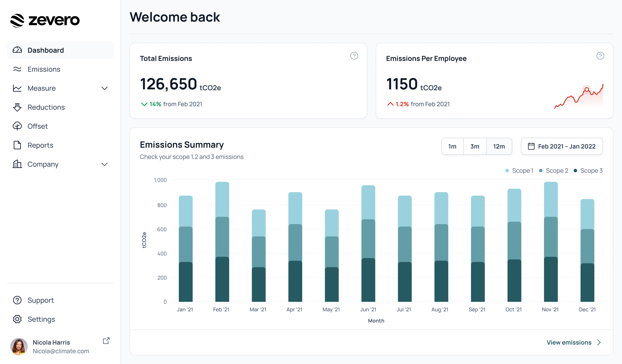Click Scope 2 segment of Sep '21 bar
This screenshot has height=364, width=622.
click(478, 244)
